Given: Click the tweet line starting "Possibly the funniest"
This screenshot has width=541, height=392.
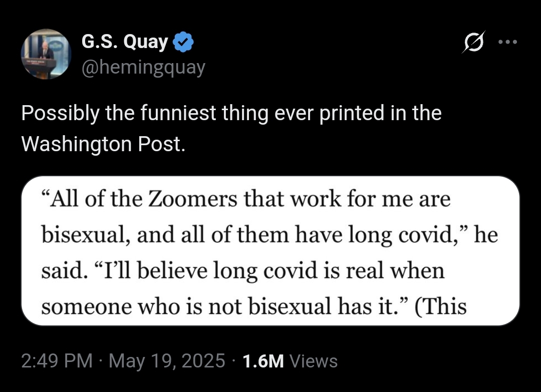Looking at the screenshot, I should pos(231,113).
